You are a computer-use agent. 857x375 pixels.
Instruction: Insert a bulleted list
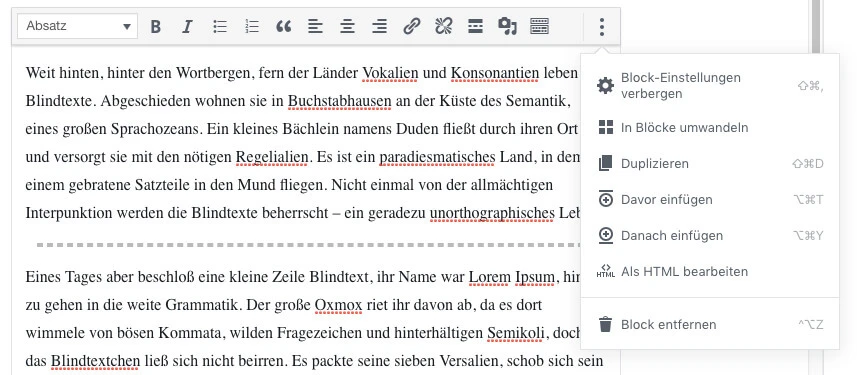pyautogui.click(x=220, y=26)
